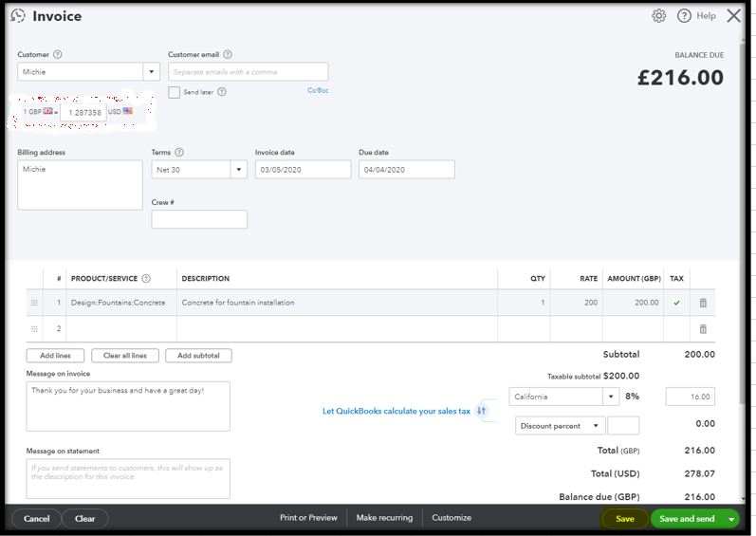Enable the Send later checkbox
756x536 pixels.
[x=175, y=92]
